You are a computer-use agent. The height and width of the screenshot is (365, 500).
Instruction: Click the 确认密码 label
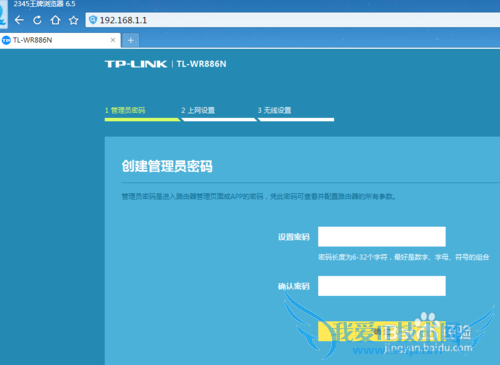[294, 286]
